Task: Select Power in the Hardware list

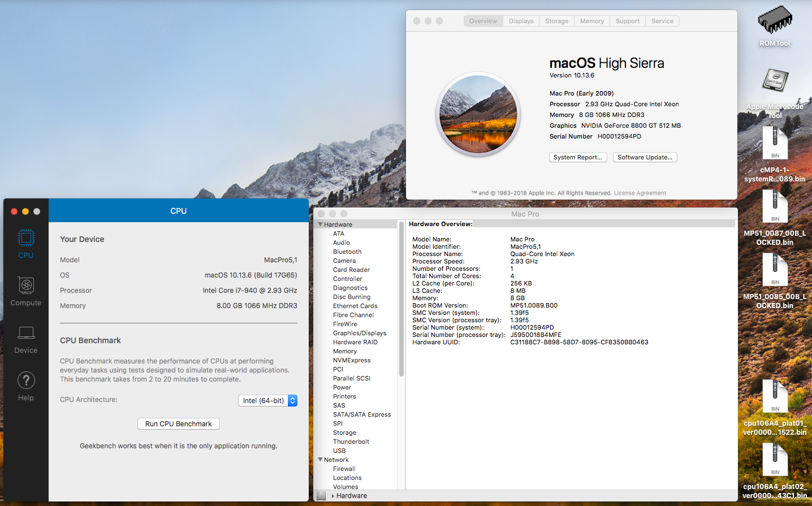Action: pyautogui.click(x=342, y=387)
